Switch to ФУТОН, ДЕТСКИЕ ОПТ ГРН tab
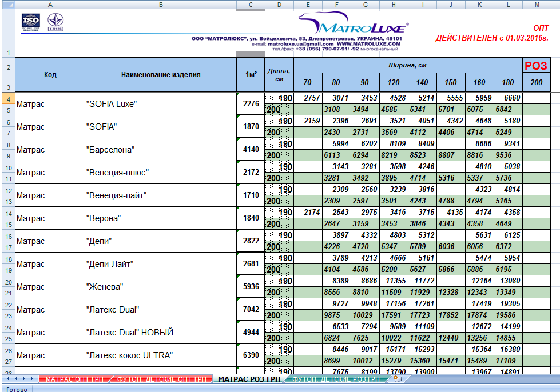The image size is (560, 392). pyautogui.click(x=162, y=379)
